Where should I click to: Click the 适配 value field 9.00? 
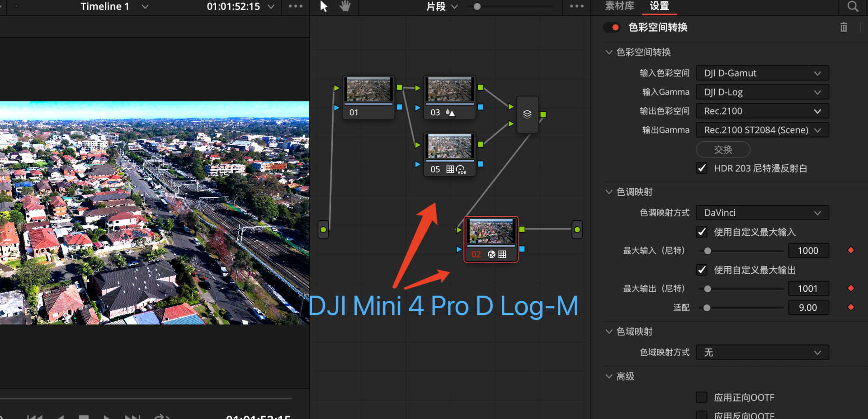808,308
